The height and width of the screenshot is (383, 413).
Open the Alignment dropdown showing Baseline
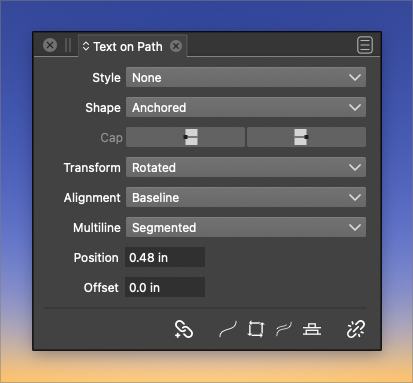click(246, 197)
